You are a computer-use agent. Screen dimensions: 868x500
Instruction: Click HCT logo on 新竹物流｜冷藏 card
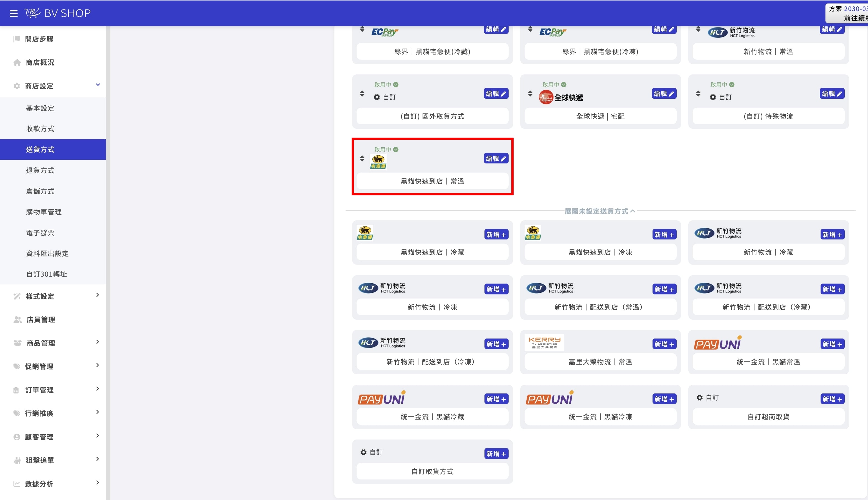point(718,233)
